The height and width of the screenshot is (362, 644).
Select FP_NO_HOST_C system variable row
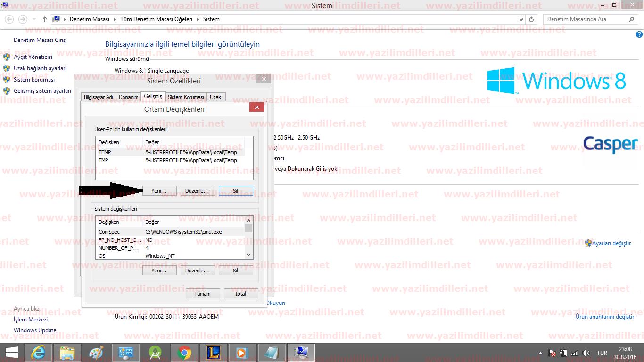click(x=170, y=240)
